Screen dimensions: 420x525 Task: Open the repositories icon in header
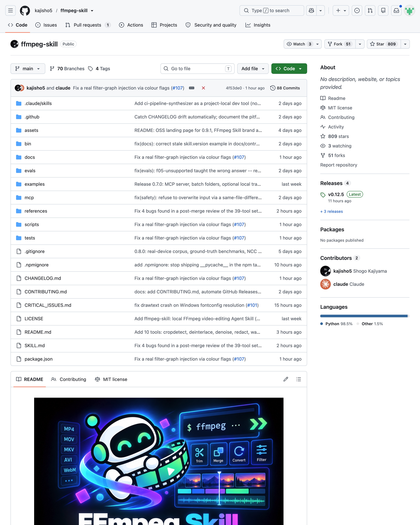coord(383,10)
